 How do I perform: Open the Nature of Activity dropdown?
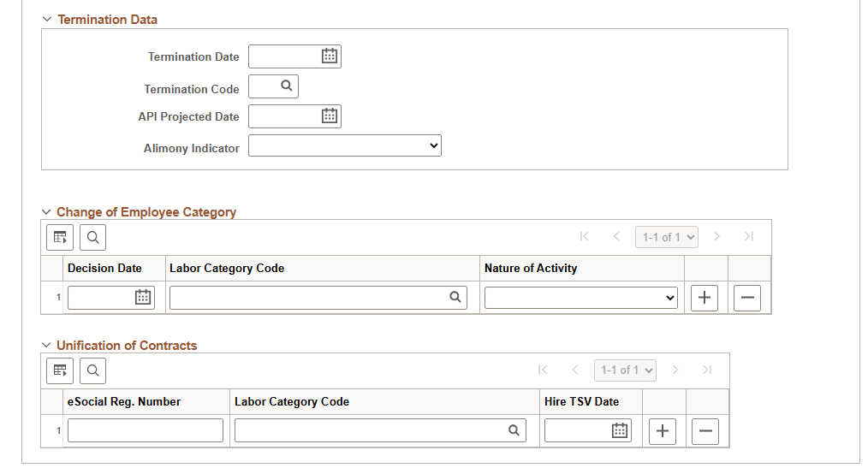tap(580, 298)
